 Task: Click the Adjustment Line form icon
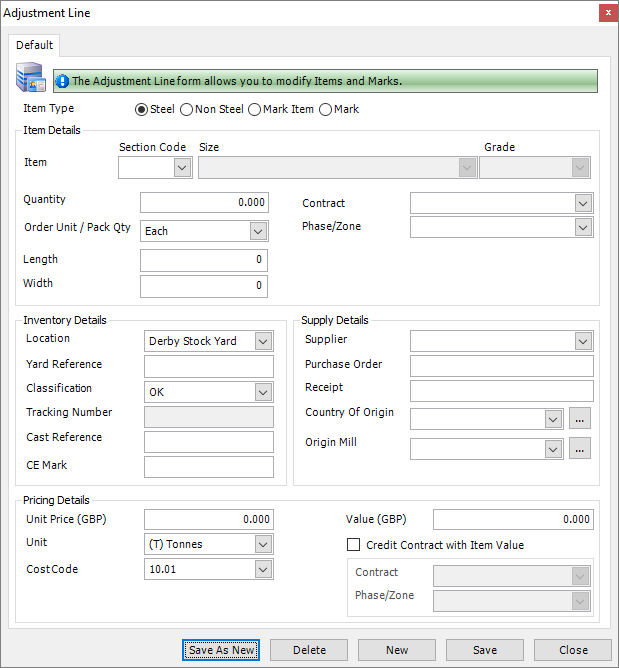[x=30, y=77]
